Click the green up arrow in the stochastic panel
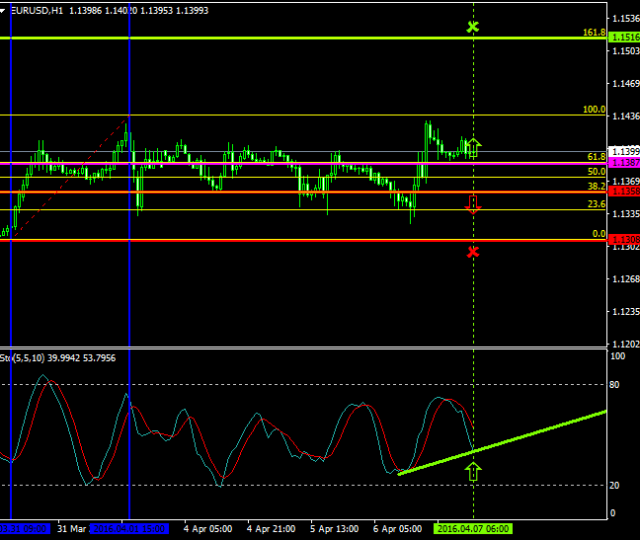640x540 pixels. [473, 471]
